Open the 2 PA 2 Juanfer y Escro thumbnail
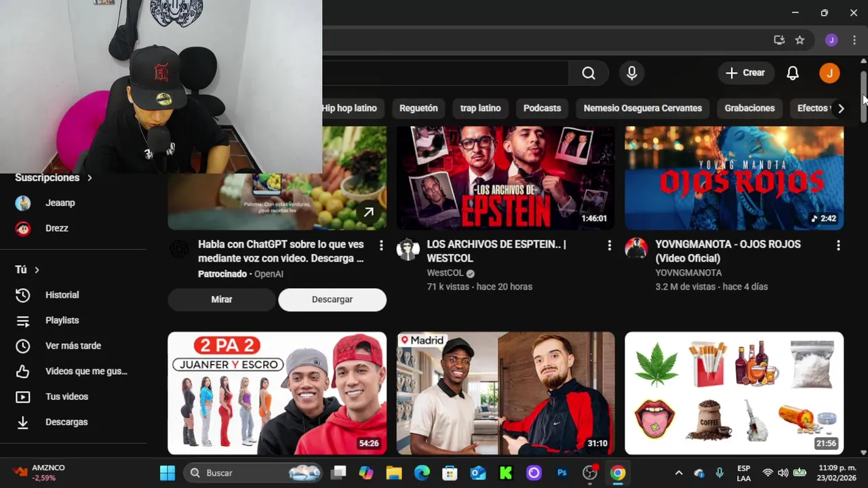This screenshot has width=868, height=488. point(277,393)
